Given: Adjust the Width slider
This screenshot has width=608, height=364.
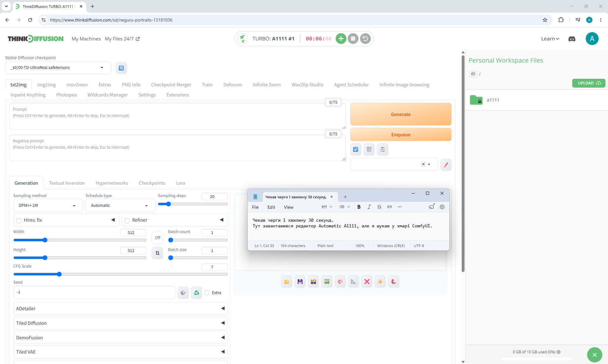Looking at the screenshot, I should pyautogui.click(x=80, y=240).
